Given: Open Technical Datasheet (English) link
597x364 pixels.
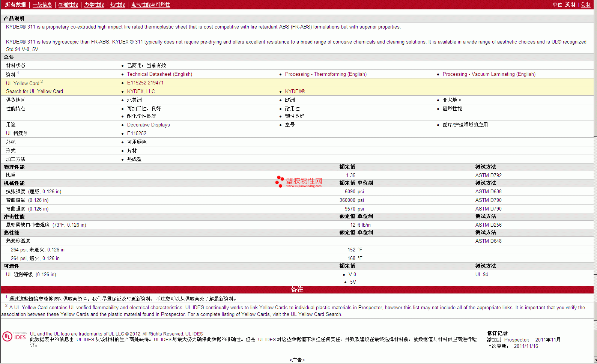Looking at the screenshot, I should coord(159,74).
